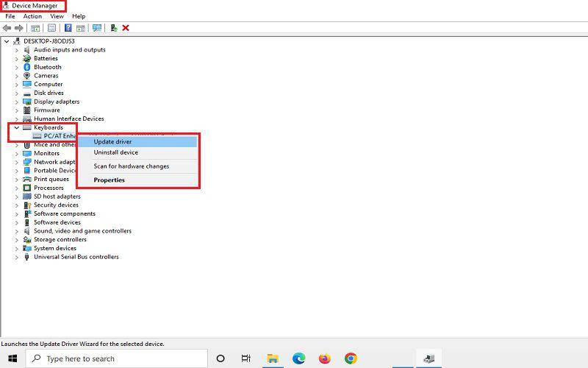
Task: Select the Security devices category icon
Action: coord(27,205)
